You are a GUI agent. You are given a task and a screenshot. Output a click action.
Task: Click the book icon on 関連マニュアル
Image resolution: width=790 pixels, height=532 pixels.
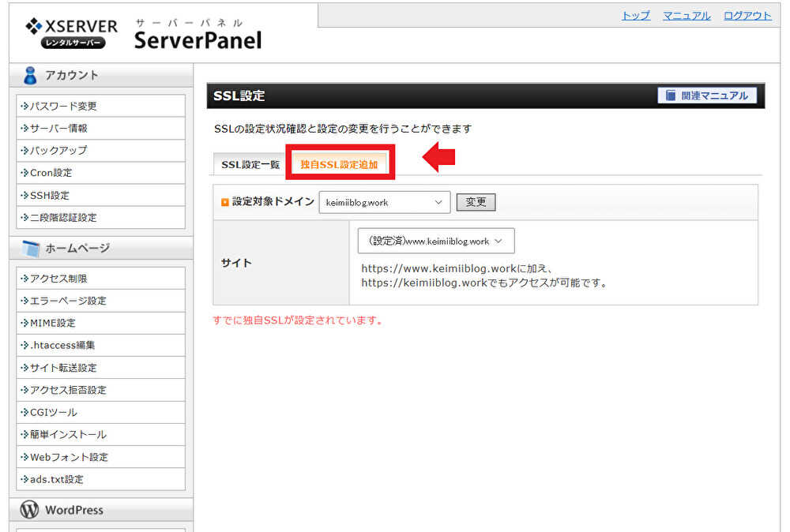point(670,96)
